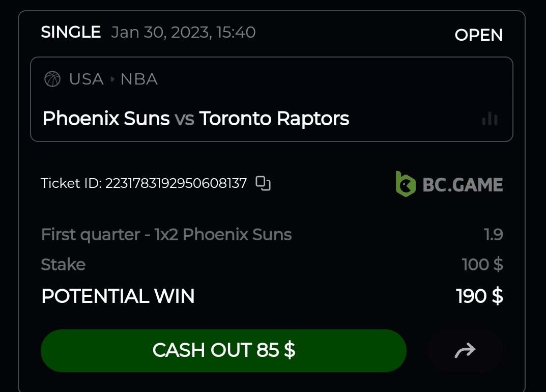Click the Jan 30, 2023 date text
The width and height of the screenshot is (546, 392).
click(x=183, y=33)
